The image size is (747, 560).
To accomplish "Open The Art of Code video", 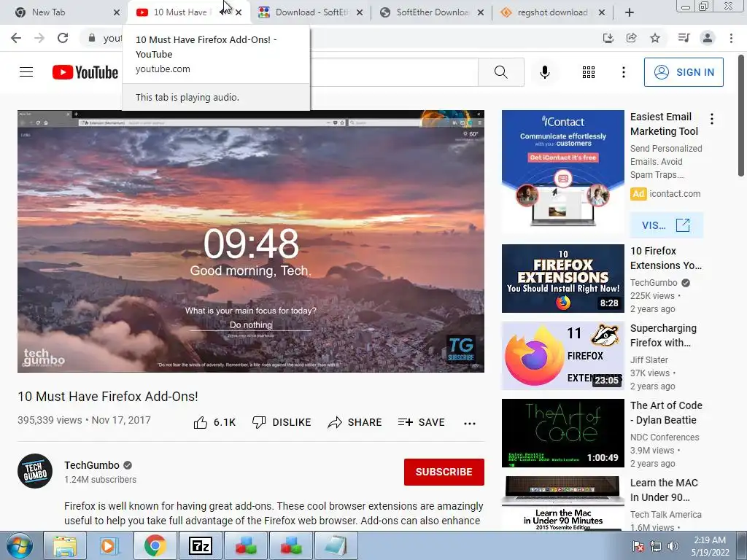I will click(562, 433).
